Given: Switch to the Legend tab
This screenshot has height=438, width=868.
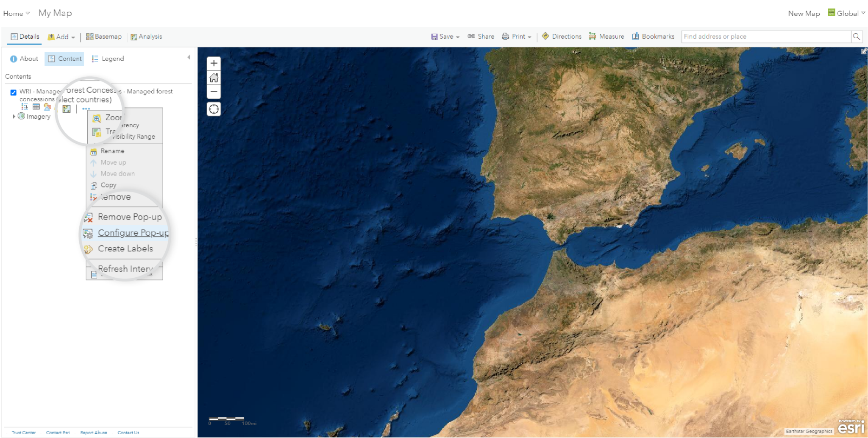Looking at the screenshot, I should point(108,59).
